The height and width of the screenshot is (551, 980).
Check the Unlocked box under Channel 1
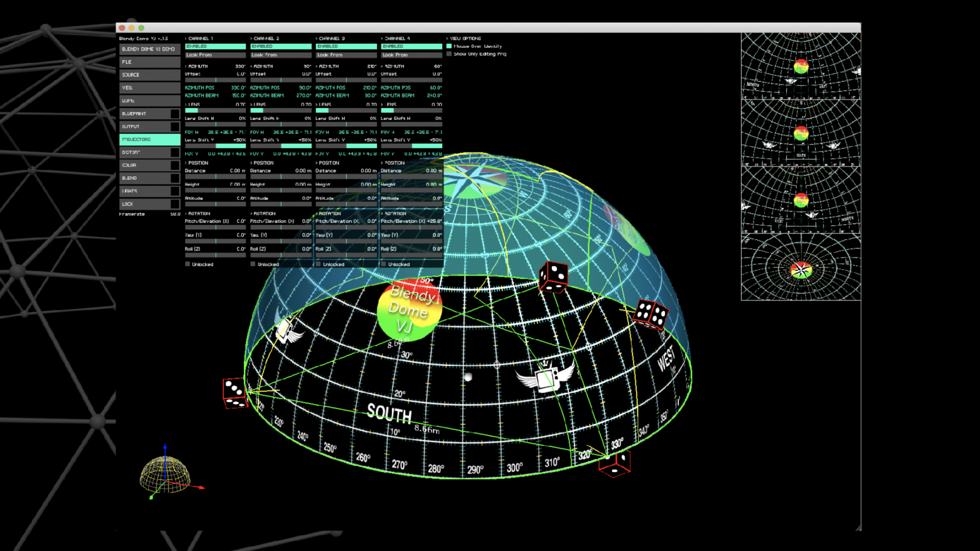pos(188,264)
